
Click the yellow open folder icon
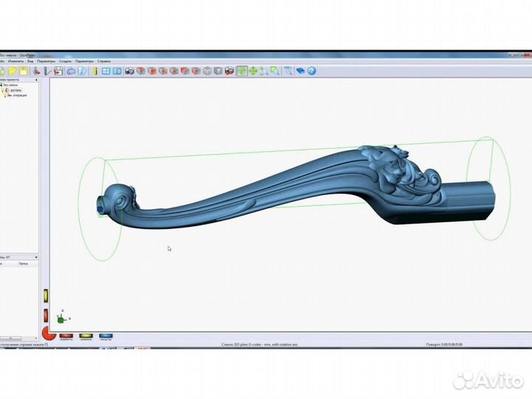(13, 71)
